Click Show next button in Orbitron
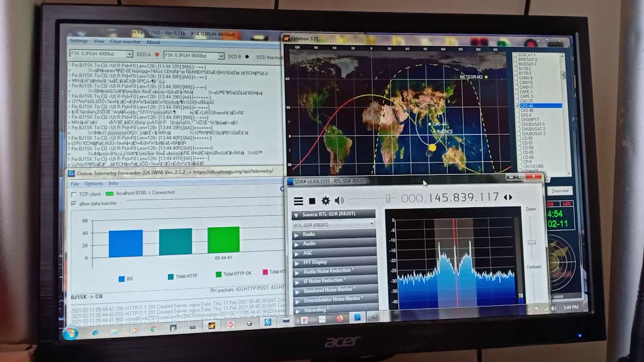 click(560, 191)
